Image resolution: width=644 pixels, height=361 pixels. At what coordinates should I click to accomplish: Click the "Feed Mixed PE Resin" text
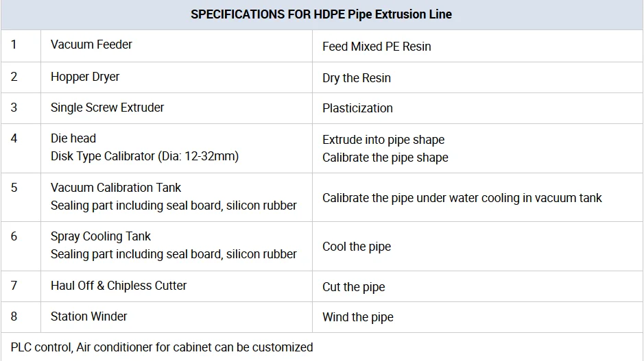point(377,47)
